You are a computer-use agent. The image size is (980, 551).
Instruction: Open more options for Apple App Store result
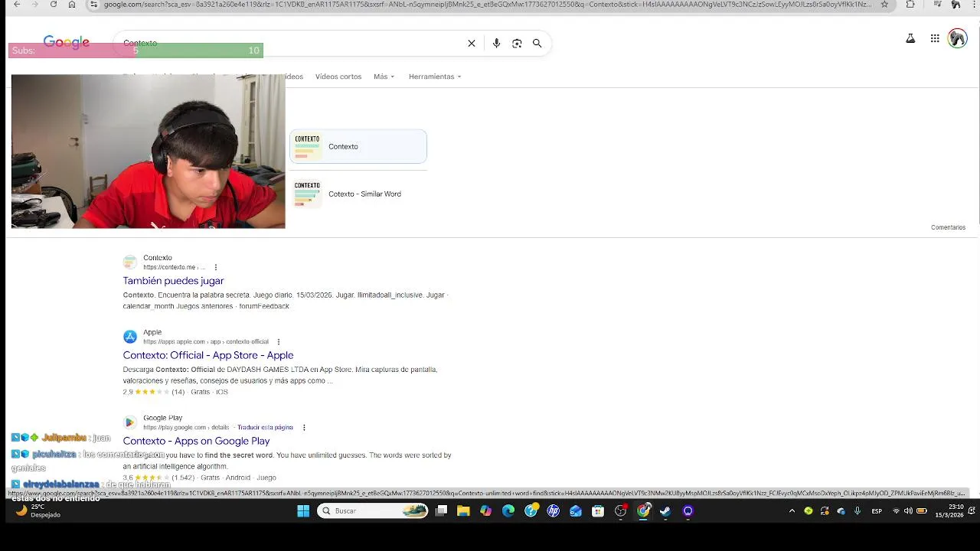[279, 342]
